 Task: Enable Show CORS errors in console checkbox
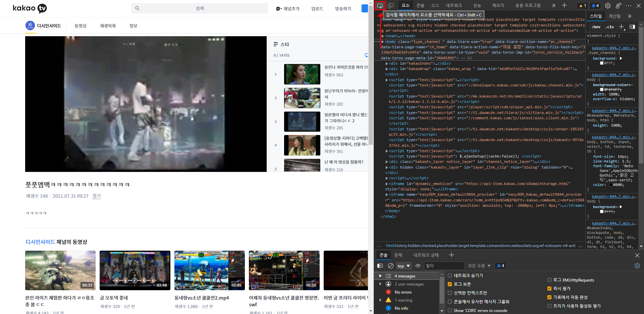[x=450, y=310]
